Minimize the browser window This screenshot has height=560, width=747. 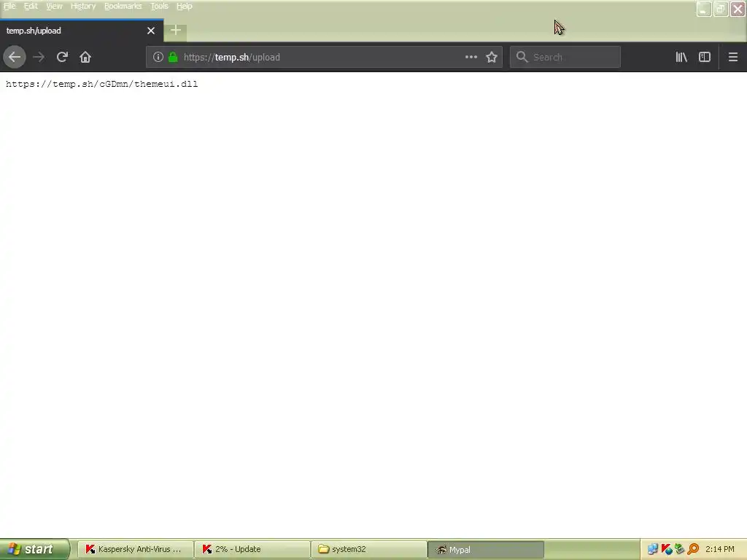pos(704,9)
